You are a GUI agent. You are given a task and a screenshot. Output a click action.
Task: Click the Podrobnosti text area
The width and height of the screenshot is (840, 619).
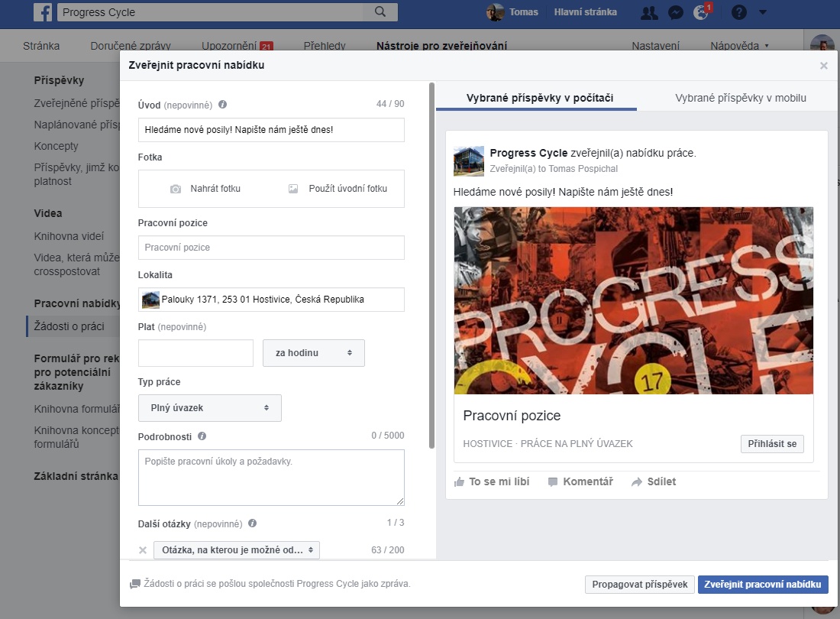point(271,478)
